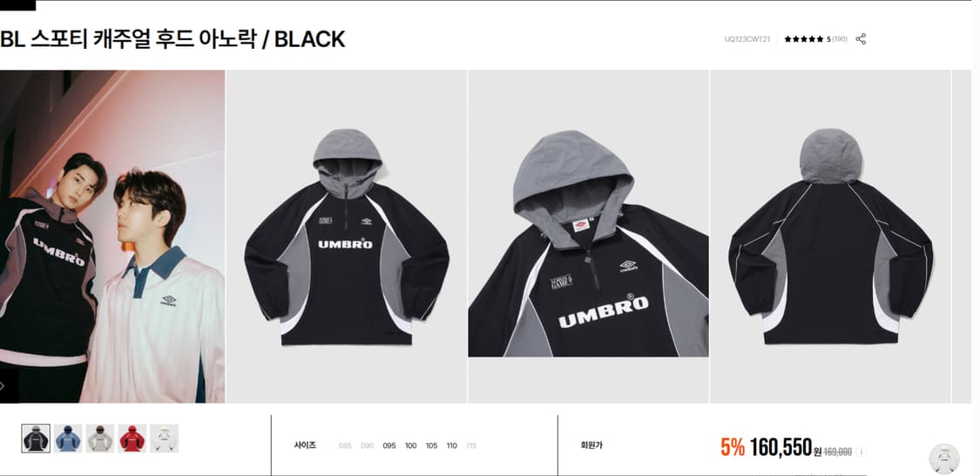The width and height of the screenshot is (980, 476).
Task: View the close-up hood detail image
Action: point(588,236)
